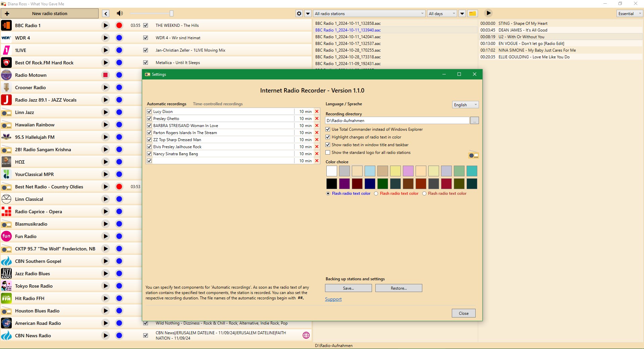The image size is (644, 349).
Task: Uncheck the Presley Ghetto automatic recording
Action: (150, 119)
